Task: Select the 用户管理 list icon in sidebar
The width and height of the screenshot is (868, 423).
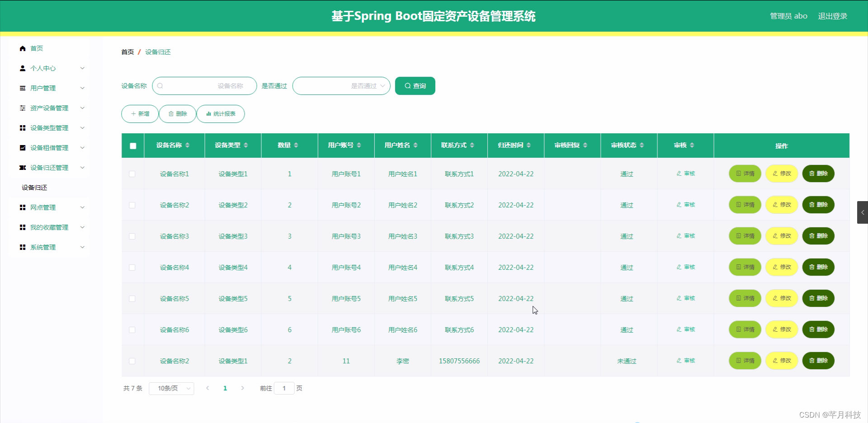Action: click(x=22, y=88)
